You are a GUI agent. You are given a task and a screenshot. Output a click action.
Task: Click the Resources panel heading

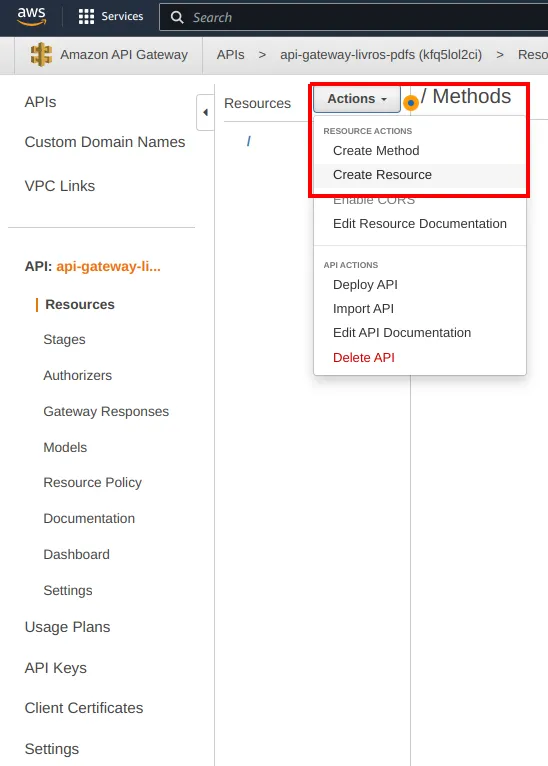(257, 104)
